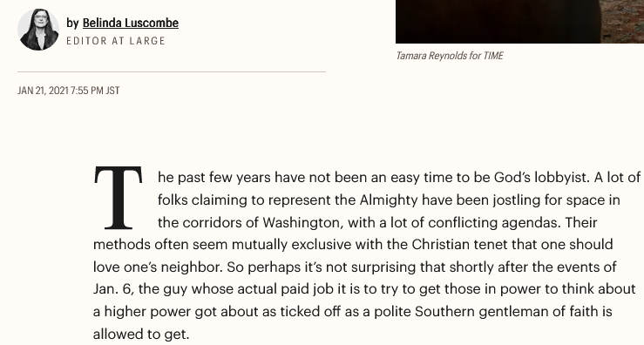
Task: Click the large drop cap letter T
Action: [119, 197]
